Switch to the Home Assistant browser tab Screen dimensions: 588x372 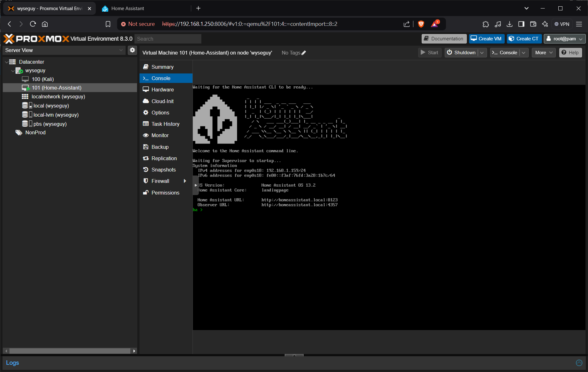click(x=127, y=9)
